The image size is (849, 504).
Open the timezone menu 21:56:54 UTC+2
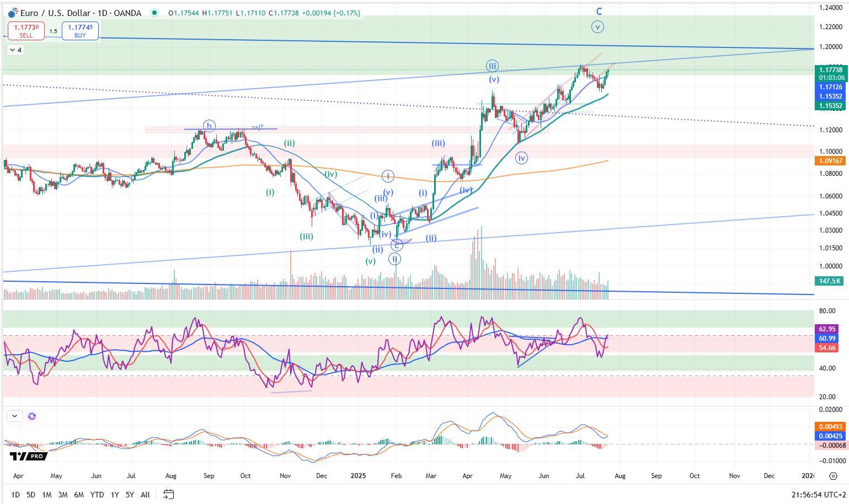818,495
